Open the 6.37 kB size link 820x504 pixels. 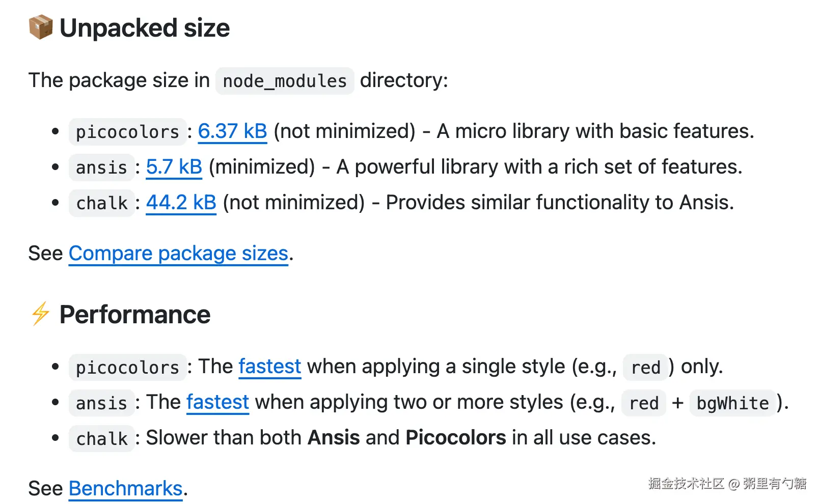click(x=232, y=131)
